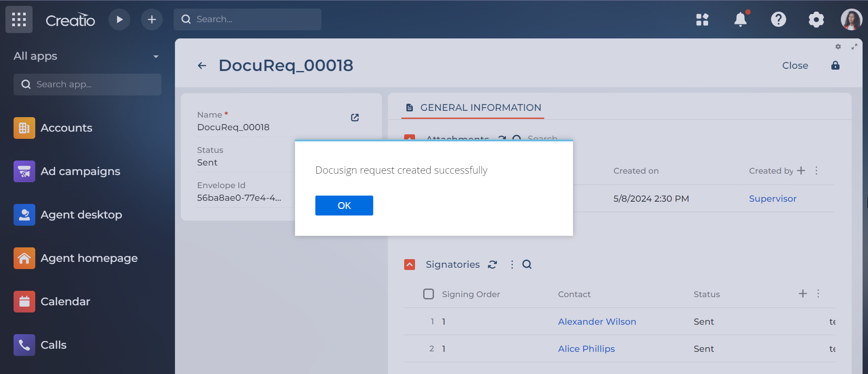Click the global Search field
868x374 pixels.
(x=247, y=19)
